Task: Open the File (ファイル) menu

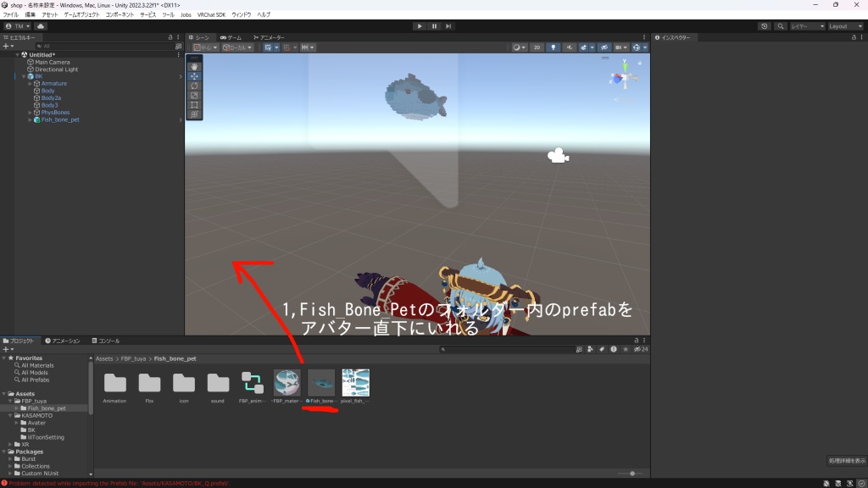Action: pyautogui.click(x=10, y=14)
